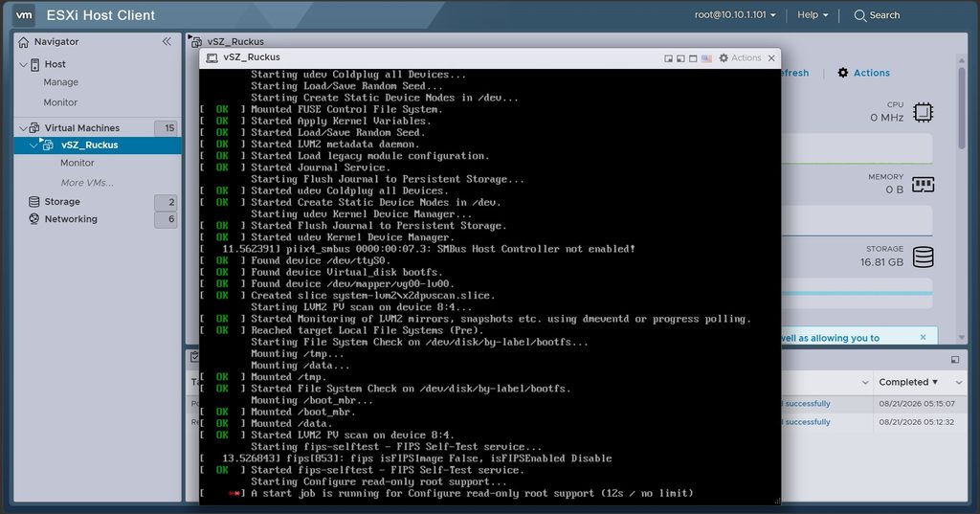Image resolution: width=980 pixels, height=514 pixels.
Task: Click the 0 MHz CPU value
Action: click(x=886, y=118)
